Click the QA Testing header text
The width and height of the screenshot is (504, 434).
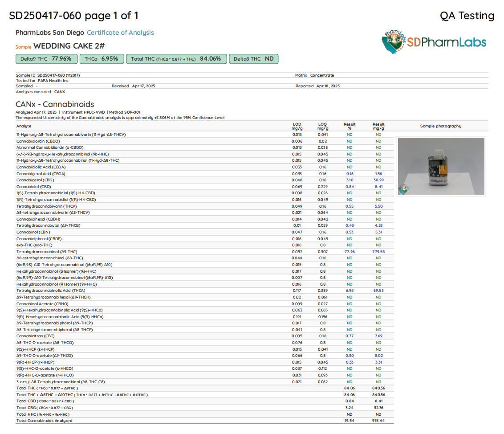[467, 16]
